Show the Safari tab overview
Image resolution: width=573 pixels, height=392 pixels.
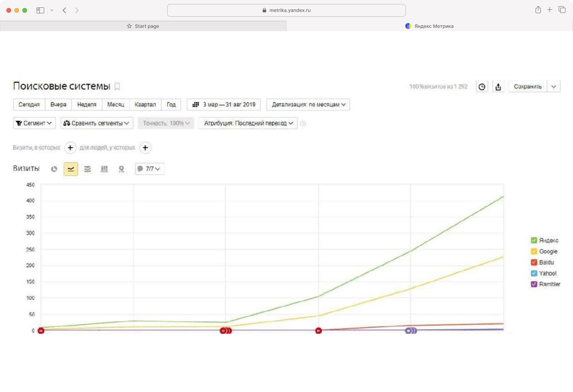click(x=562, y=10)
